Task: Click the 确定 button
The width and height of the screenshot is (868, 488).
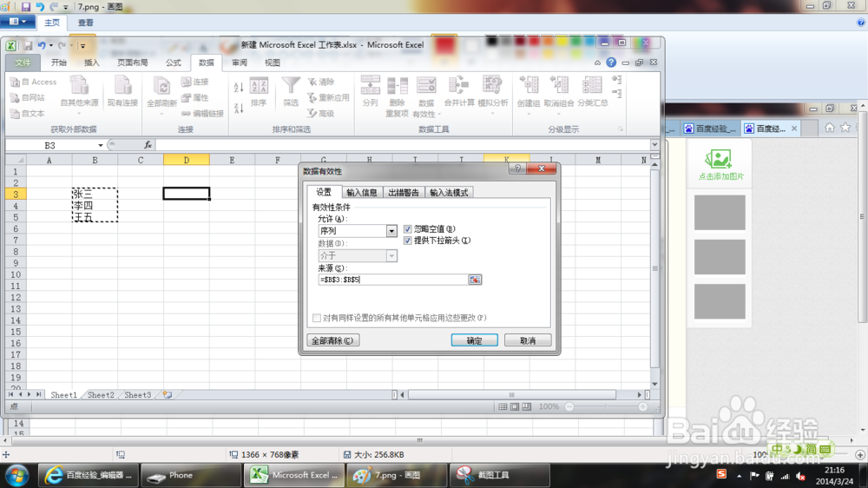Action: click(475, 340)
